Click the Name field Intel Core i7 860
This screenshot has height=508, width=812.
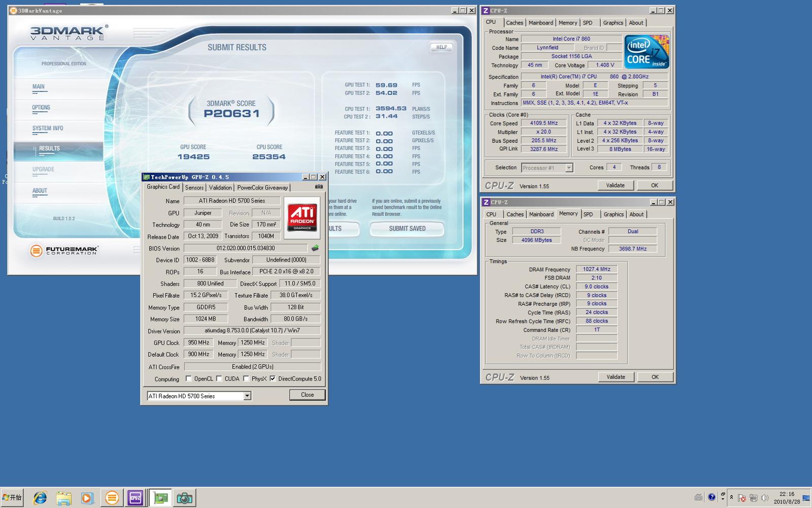[571, 39]
